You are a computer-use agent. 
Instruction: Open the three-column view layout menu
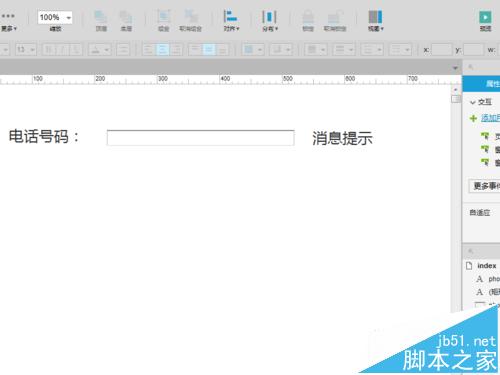[x=375, y=21]
